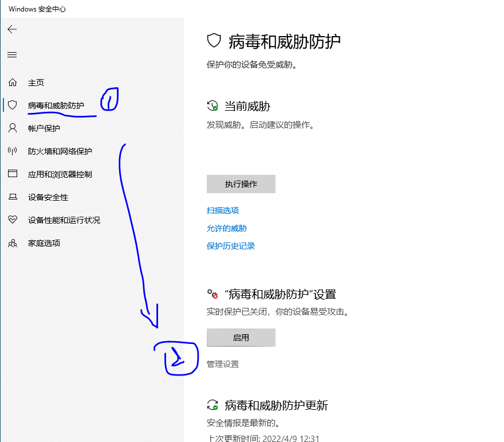Click the text 实时保护已关闭，你的设备易受攻击。
This screenshot has height=442, width=504.
click(278, 312)
